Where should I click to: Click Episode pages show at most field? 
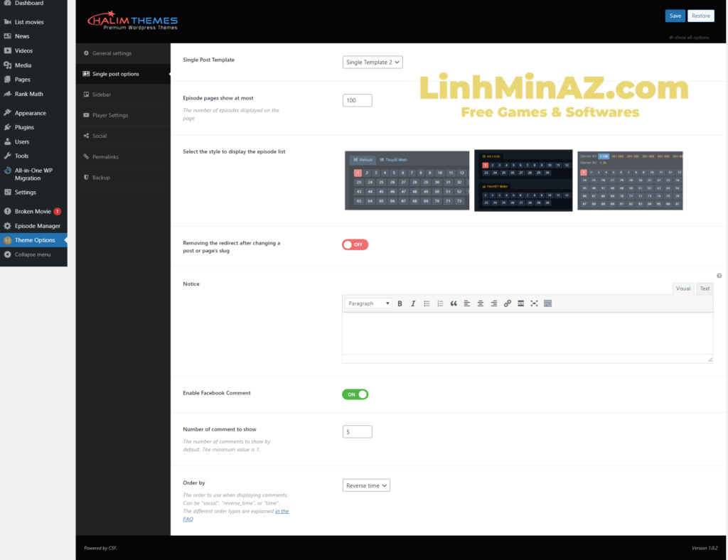[x=357, y=100]
